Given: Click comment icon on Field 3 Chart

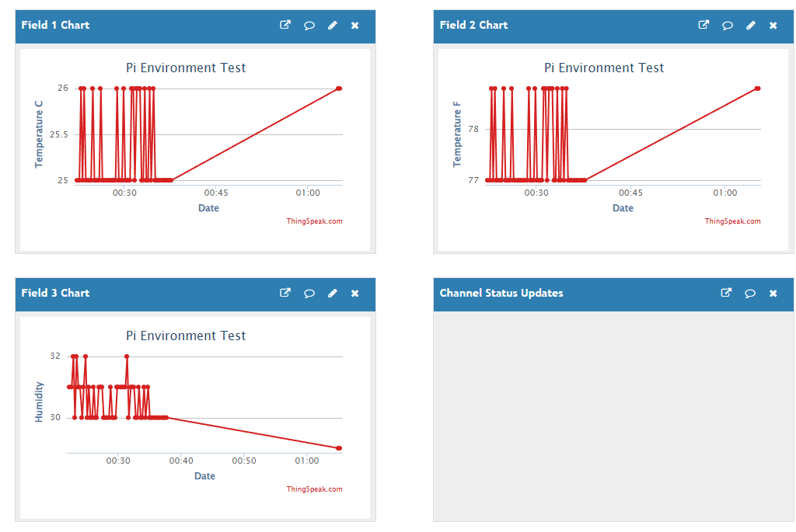Looking at the screenshot, I should pos(309,293).
